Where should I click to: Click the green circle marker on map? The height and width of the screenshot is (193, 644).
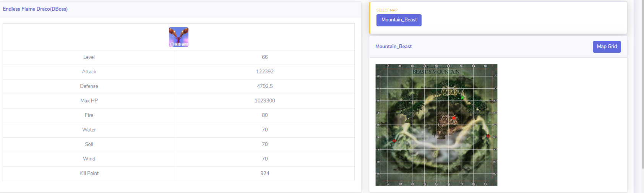pos(462,98)
